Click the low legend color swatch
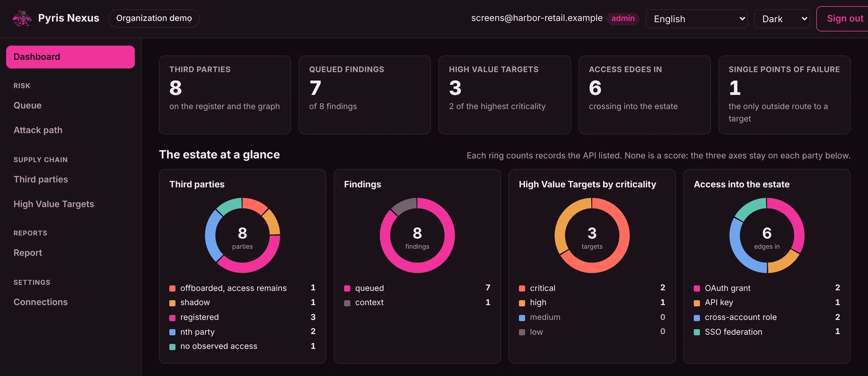The height and width of the screenshot is (376, 868). [522, 332]
